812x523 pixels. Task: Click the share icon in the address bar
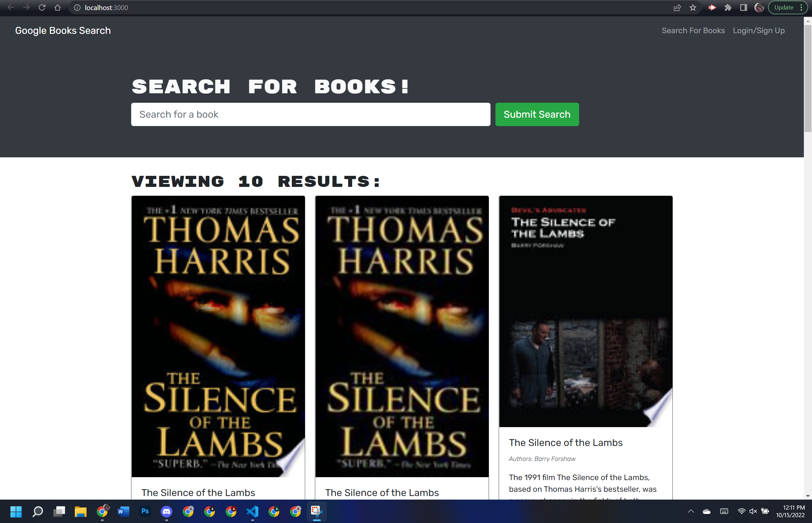[677, 7]
